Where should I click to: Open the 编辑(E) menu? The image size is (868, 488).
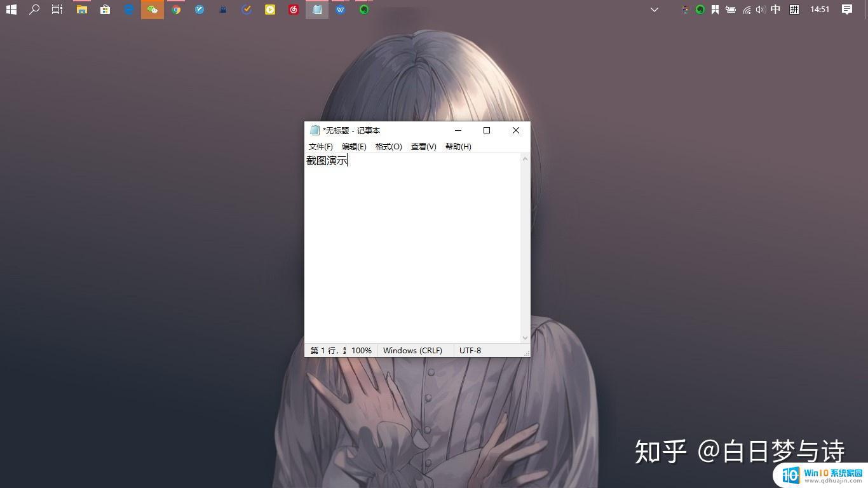click(x=354, y=147)
